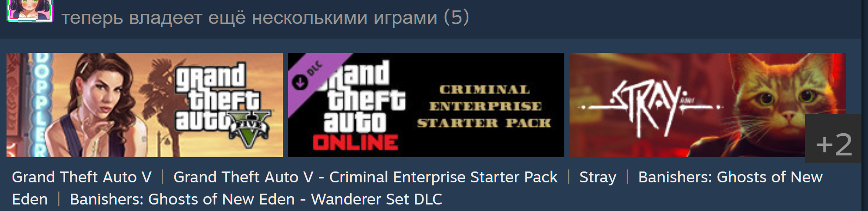This screenshot has height=211, width=868.
Task: Go to the Stray store link
Action: point(598,177)
